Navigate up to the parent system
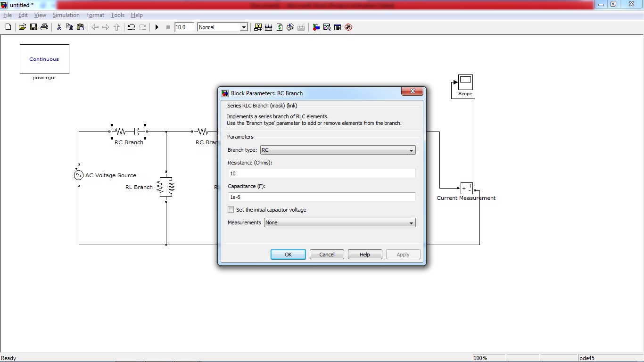 pos(116,27)
